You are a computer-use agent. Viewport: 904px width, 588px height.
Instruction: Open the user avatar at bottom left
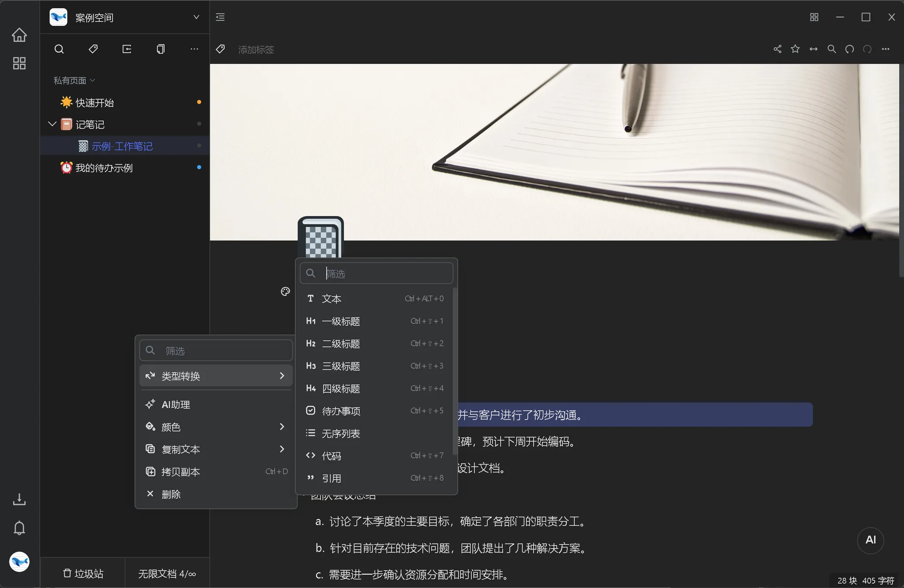point(19,562)
